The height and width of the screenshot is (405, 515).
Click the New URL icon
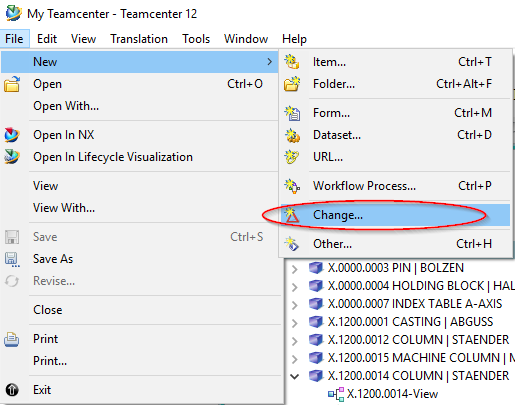pyautogui.click(x=292, y=157)
